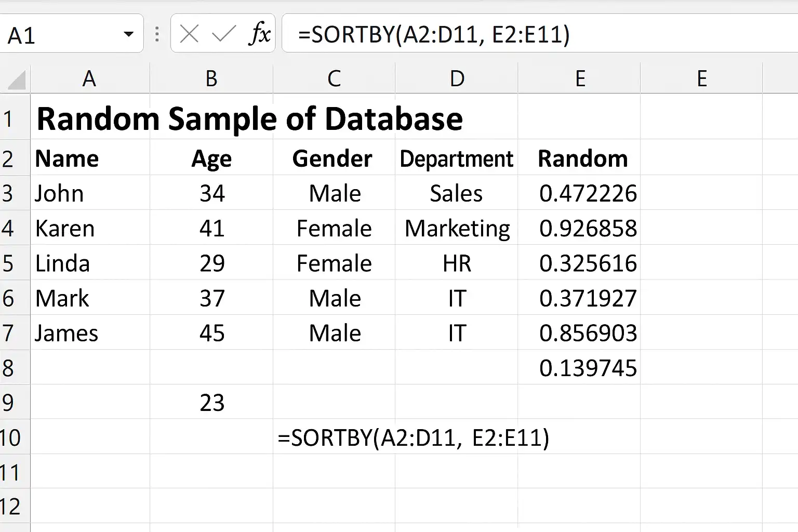Viewport: 798px width, 532px height.
Task: Confirm the formula with the checkmark icon
Action: tap(224, 35)
